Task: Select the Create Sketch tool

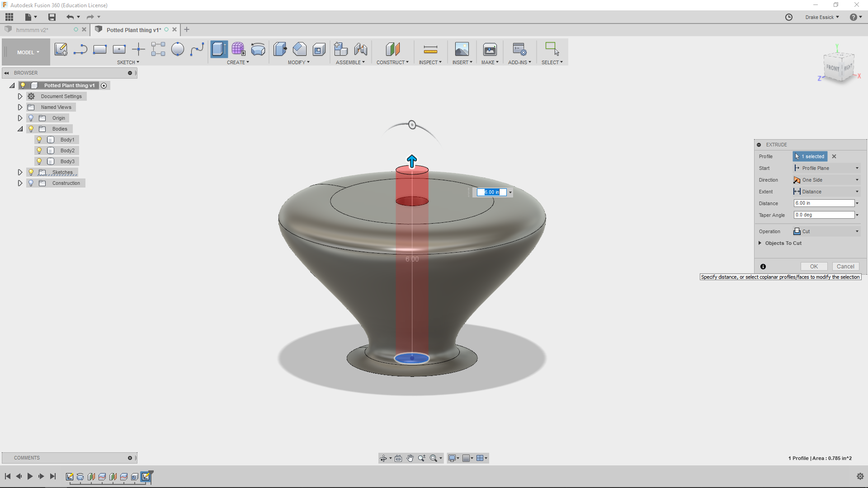Action: [61, 49]
